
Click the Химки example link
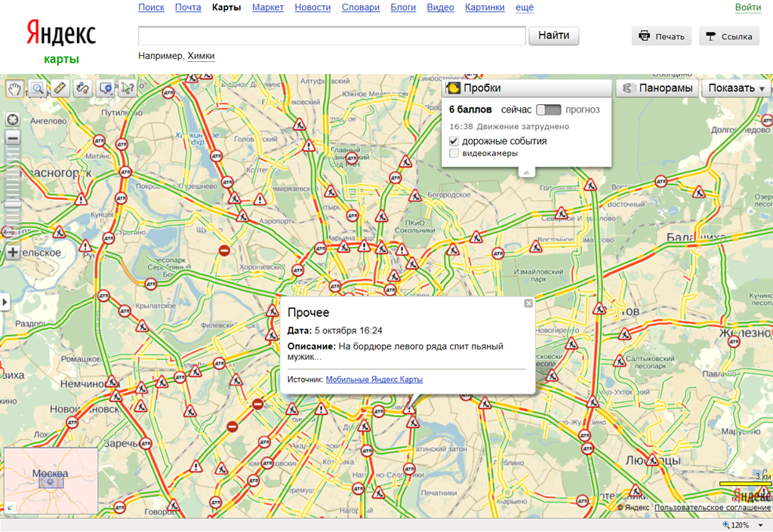(201, 56)
